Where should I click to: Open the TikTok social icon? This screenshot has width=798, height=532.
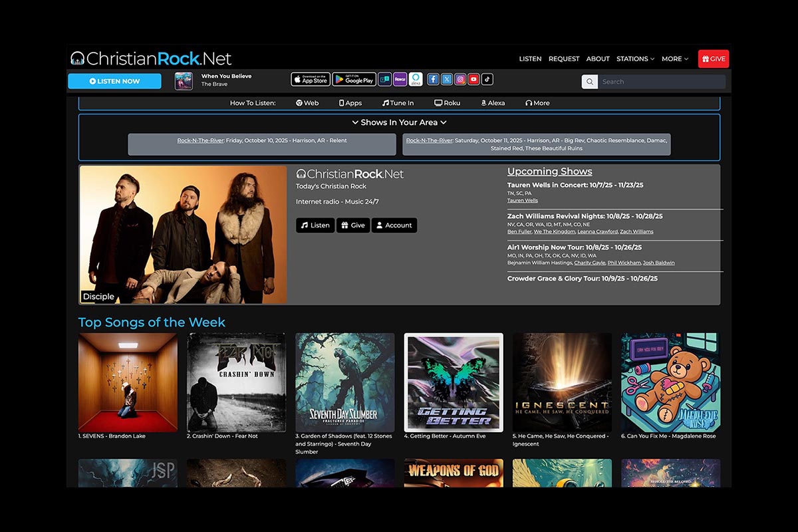point(487,79)
